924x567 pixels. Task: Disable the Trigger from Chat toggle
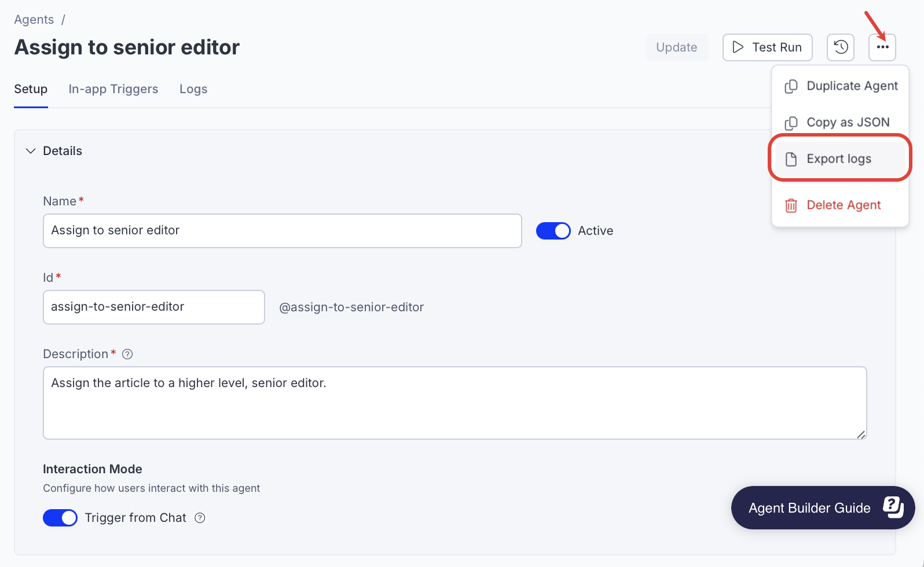(x=60, y=518)
